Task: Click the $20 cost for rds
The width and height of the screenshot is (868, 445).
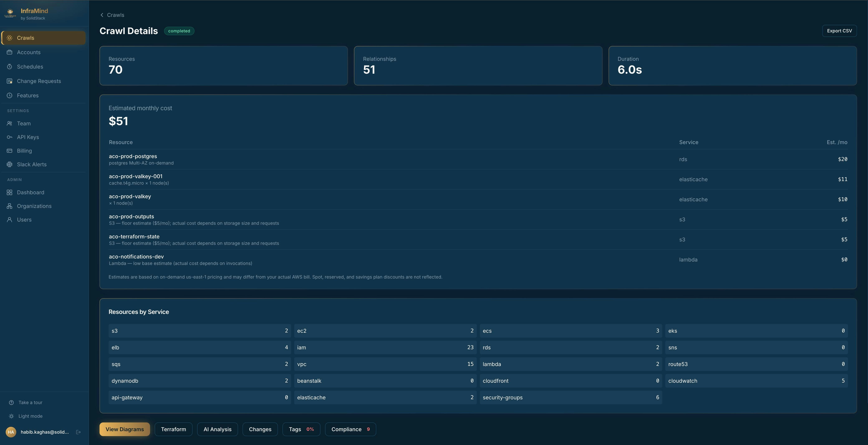Action: click(x=842, y=159)
